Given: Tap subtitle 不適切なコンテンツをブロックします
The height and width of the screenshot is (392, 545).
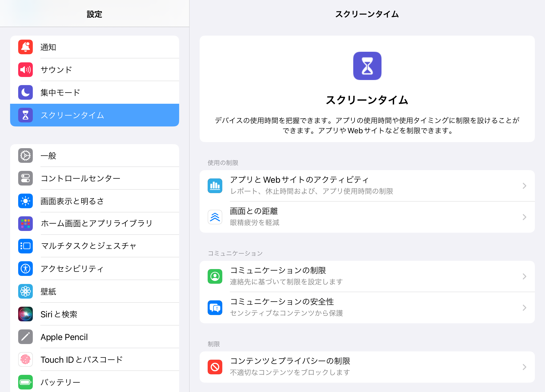Looking at the screenshot, I should coord(290,373).
